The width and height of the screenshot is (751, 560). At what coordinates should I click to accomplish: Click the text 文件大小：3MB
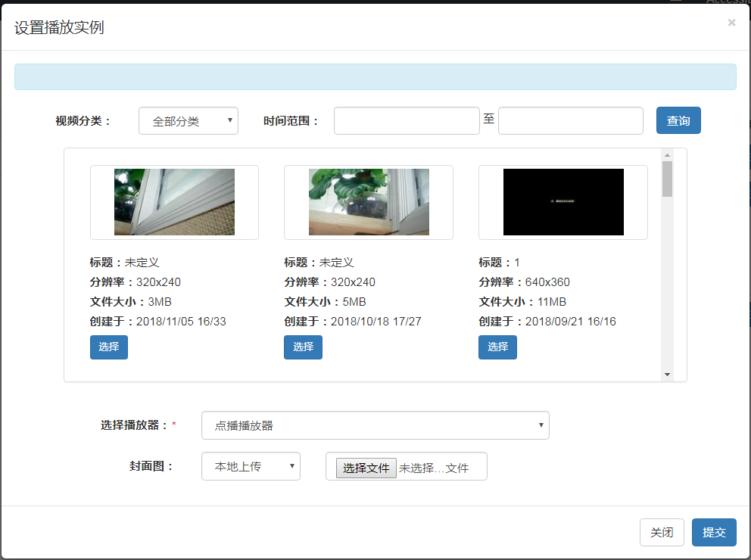(x=131, y=301)
